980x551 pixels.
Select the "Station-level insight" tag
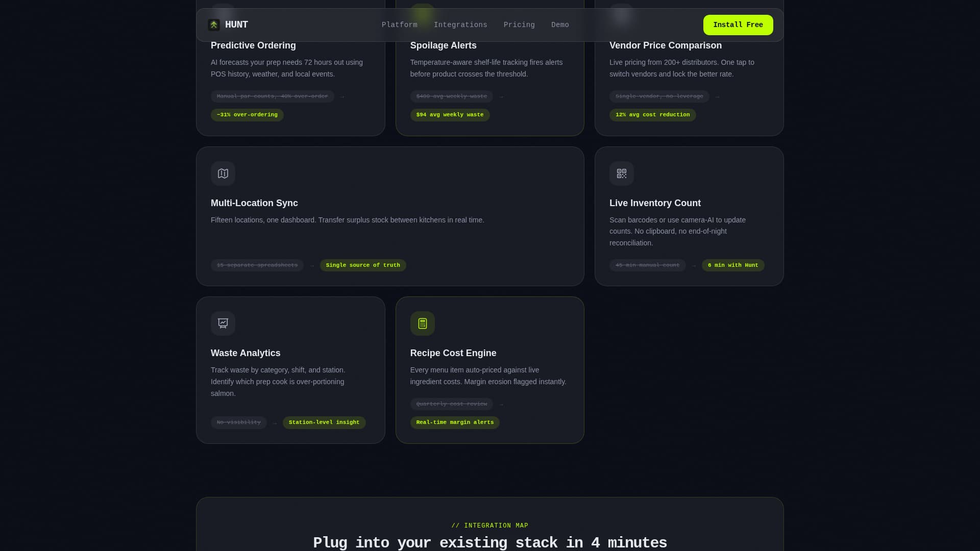click(x=324, y=422)
